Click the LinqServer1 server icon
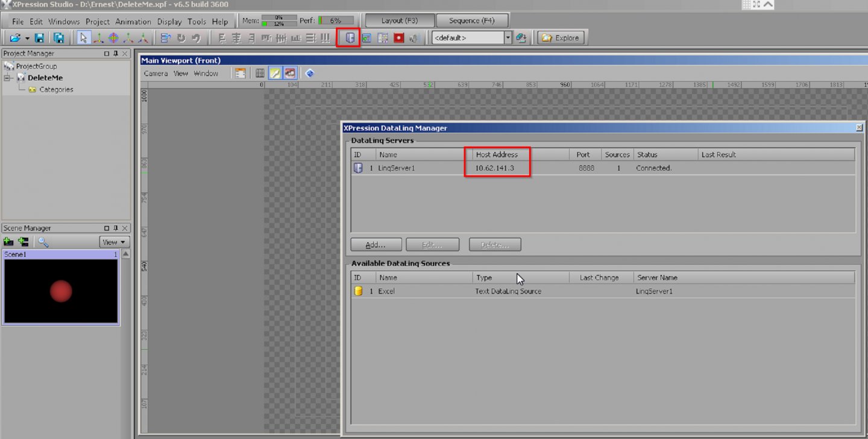Image resolution: width=868 pixels, height=439 pixels. pyautogui.click(x=358, y=168)
